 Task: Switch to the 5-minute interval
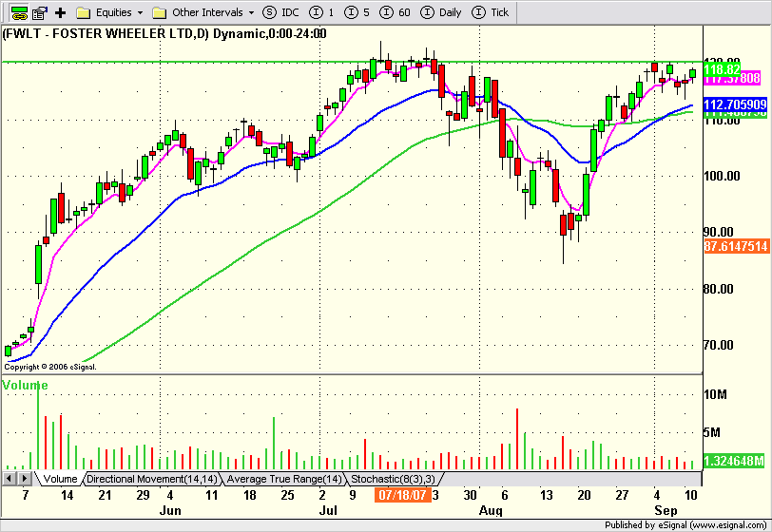pyautogui.click(x=357, y=12)
